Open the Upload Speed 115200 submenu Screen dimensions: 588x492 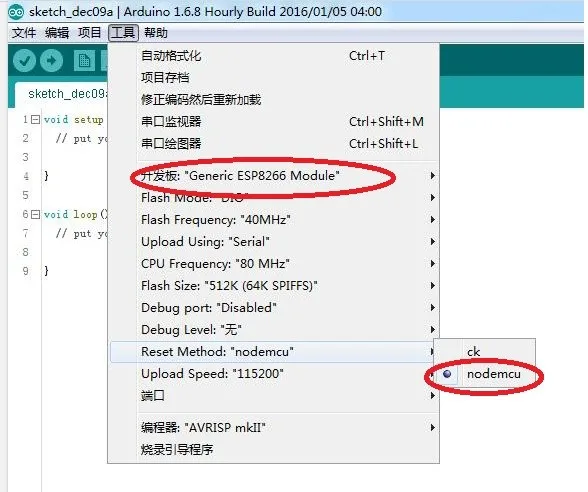[x=274, y=374]
